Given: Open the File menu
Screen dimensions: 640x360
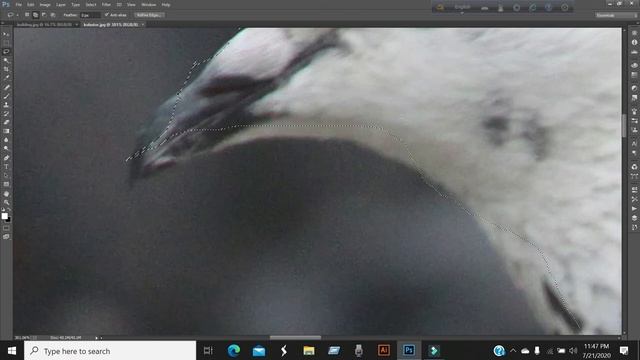Looking at the screenshot, I should [x=19, y=4].
